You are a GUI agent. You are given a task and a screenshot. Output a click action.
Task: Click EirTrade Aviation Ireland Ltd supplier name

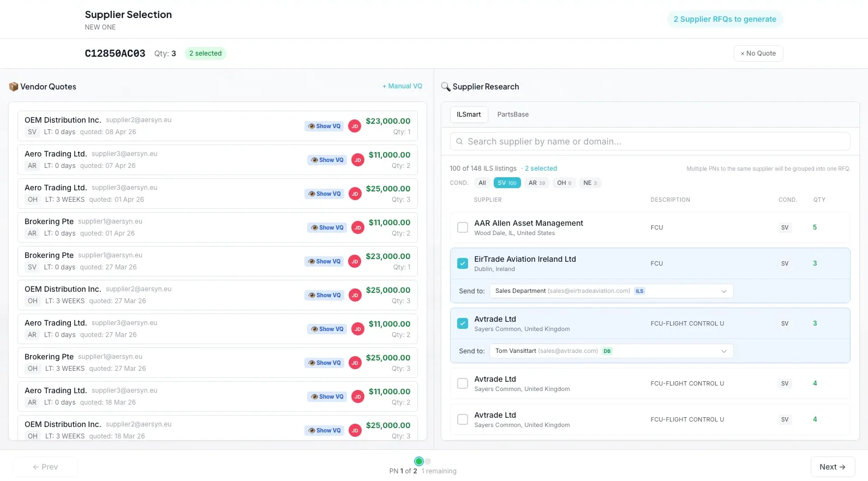click(x=525, y=259)
